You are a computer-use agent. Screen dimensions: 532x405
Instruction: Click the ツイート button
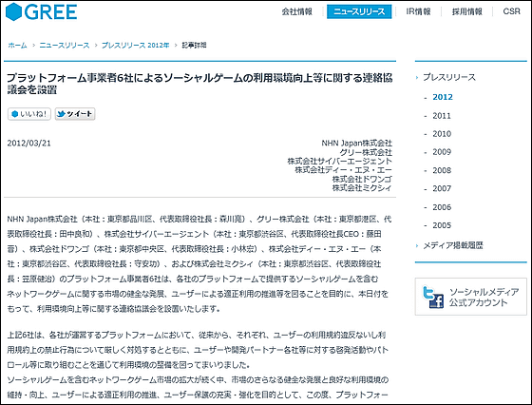tap(75, 114)
